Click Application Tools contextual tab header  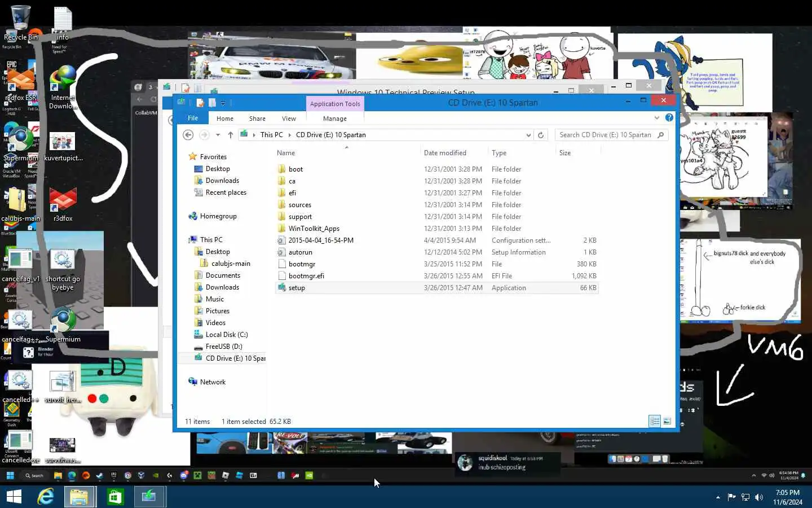click(335, 104)
